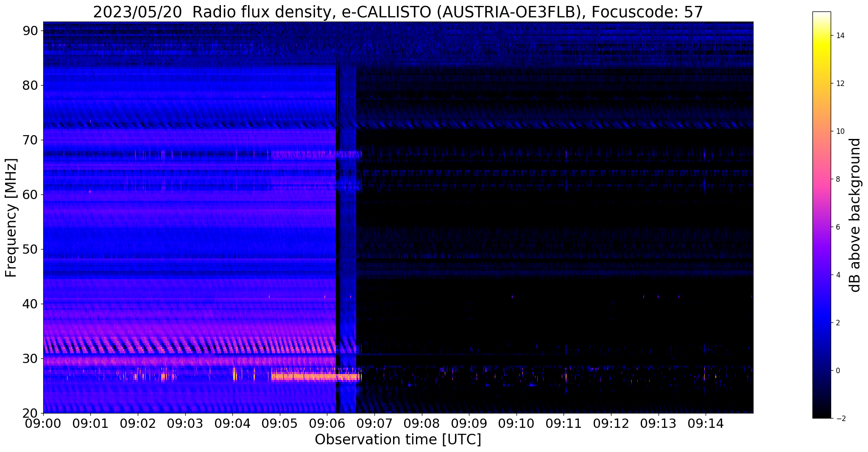Click the colorbar tick label 14
The height and width of the screenshot is (452, 868).
pyautogui.click(x=840, y=36)
